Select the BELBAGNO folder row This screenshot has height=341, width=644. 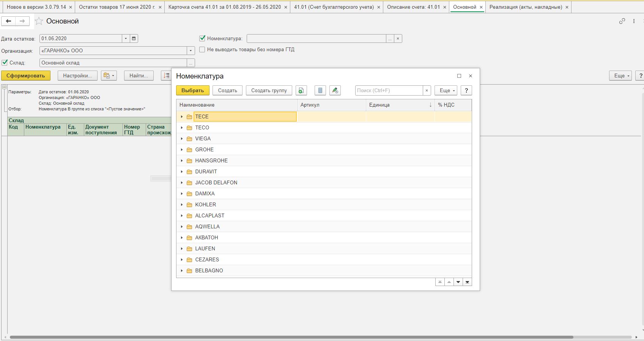tap(324, 270)
